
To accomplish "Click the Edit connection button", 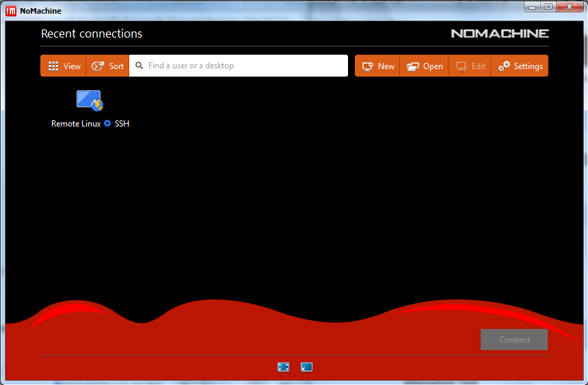I will [470, 66].
